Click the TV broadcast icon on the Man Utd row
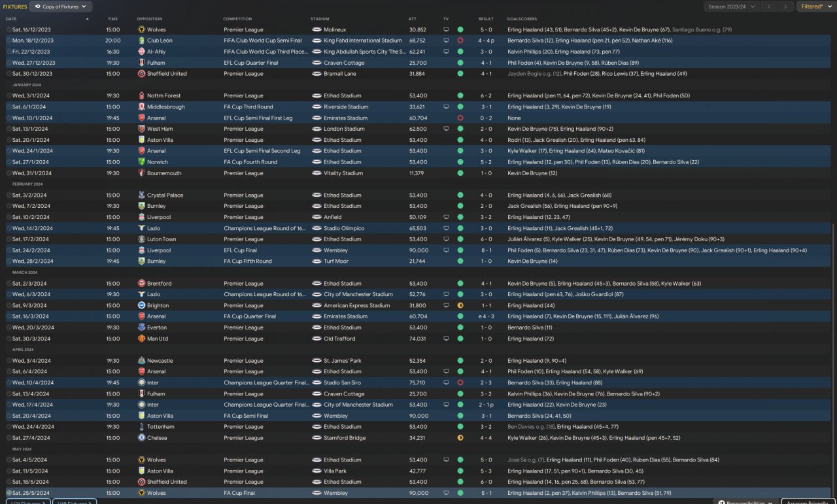 click(x=447, y=339)
